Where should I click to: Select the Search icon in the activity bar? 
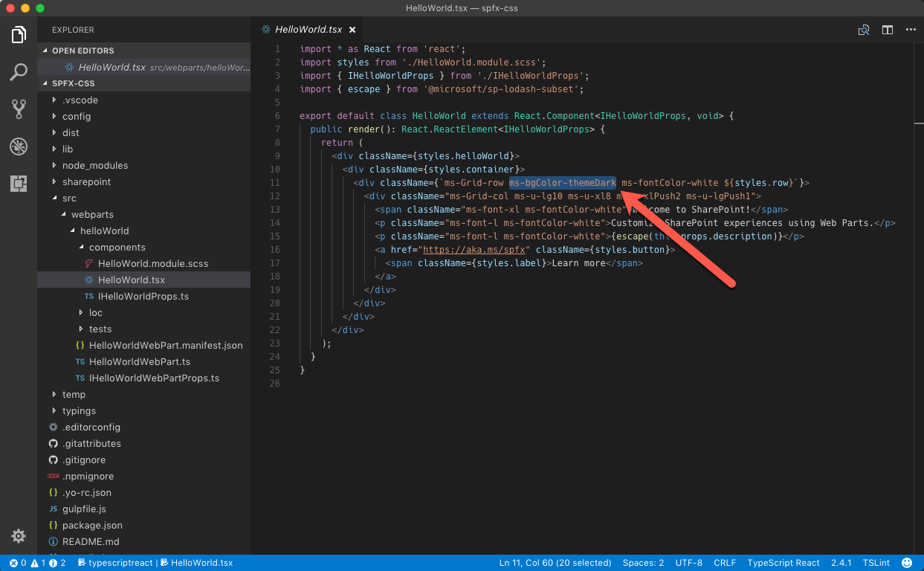pos(18,72)
